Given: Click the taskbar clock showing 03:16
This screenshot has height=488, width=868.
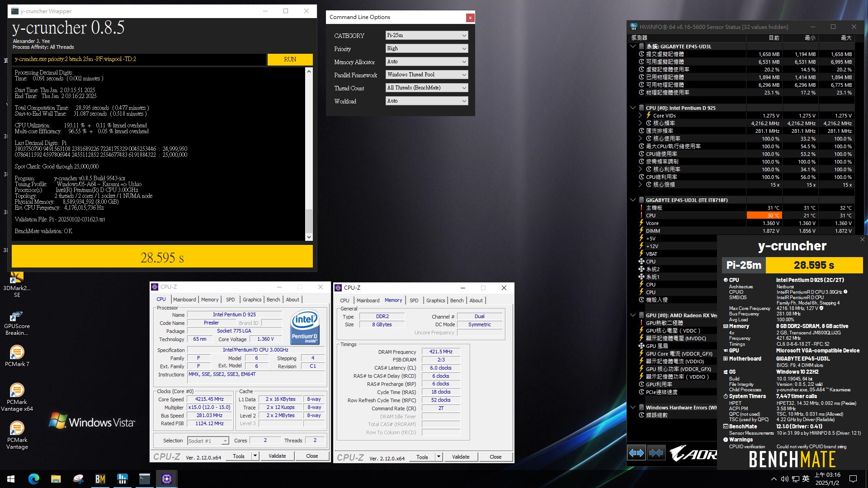Looking at the screenshot, I should tap(827, 479).
